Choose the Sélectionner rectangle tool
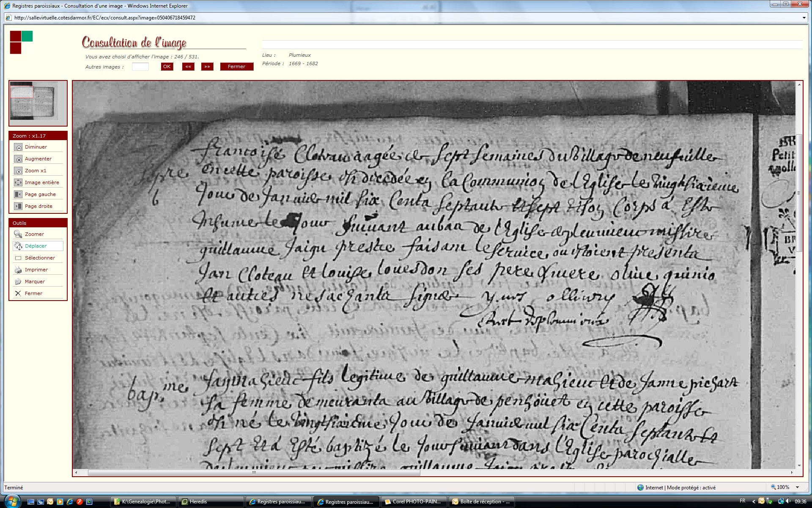 click(x=18, y=258)
